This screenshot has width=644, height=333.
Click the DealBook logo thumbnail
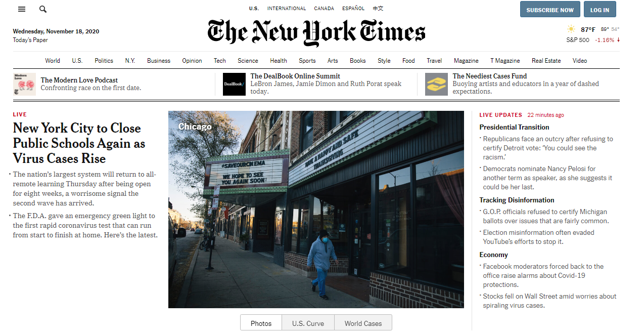pyautogui.click(x=234, y=84)
